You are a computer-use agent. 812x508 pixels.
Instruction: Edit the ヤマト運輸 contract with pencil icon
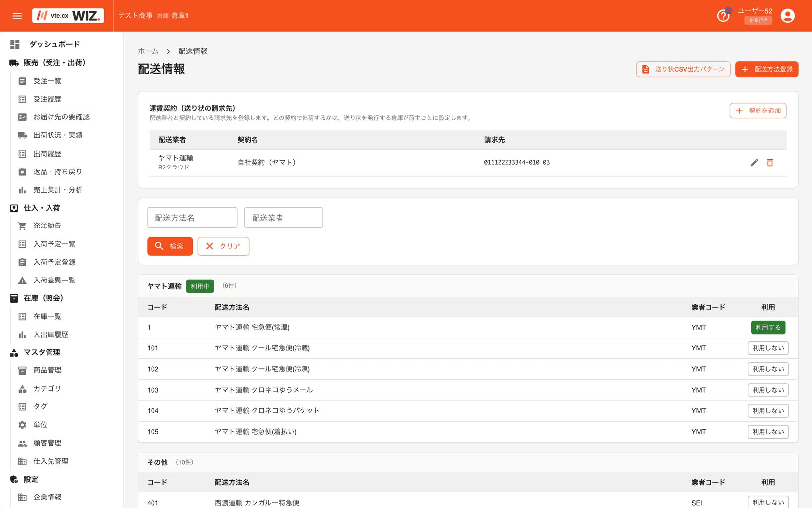[754, 163]
